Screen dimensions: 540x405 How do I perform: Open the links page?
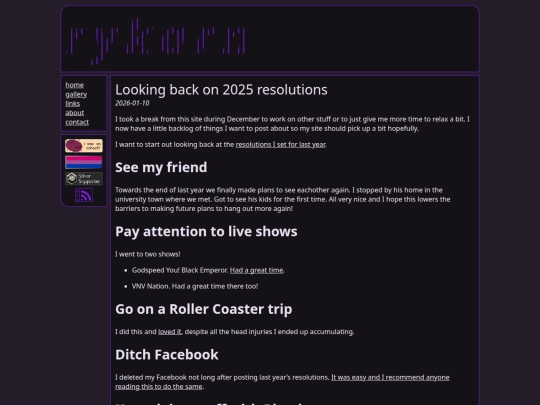coord(73,104)
